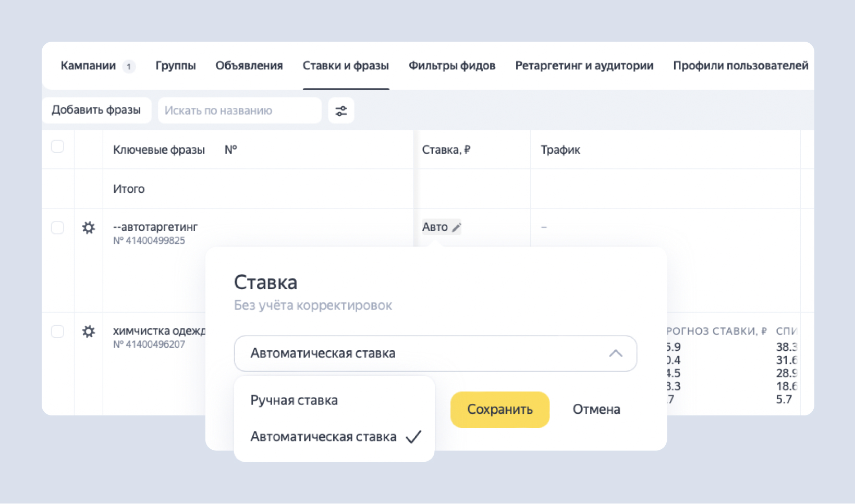This screenshot has width=855, height=504.
Task: Edit the Авто bid using the pencil icon
Action: click(x=457, y=227)
